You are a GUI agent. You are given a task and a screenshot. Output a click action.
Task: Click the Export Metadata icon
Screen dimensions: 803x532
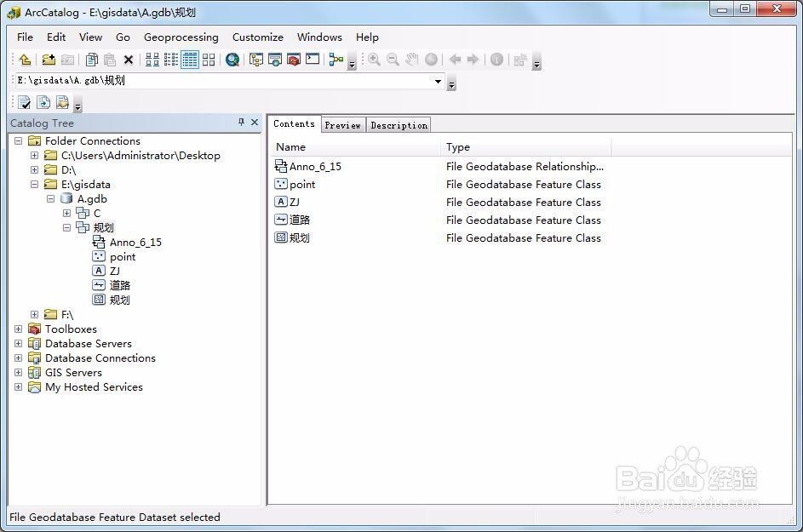point(43,102)
